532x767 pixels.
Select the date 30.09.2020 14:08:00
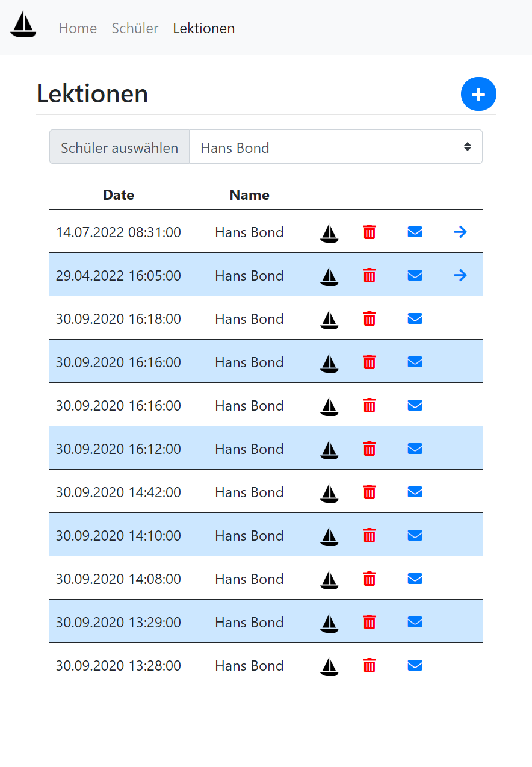[119, 579]
